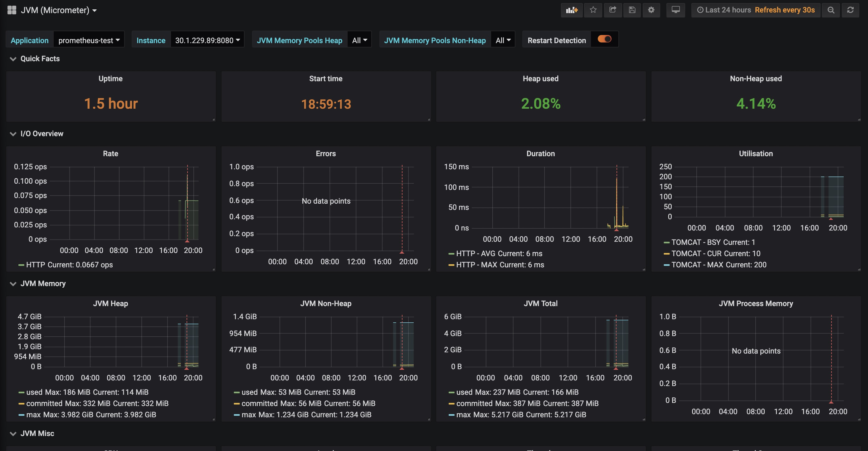The width and height of the screenshot is (868, 451).
Task: Open the Application prometheus-test dropdown
Action: click(x=88, y=40)
